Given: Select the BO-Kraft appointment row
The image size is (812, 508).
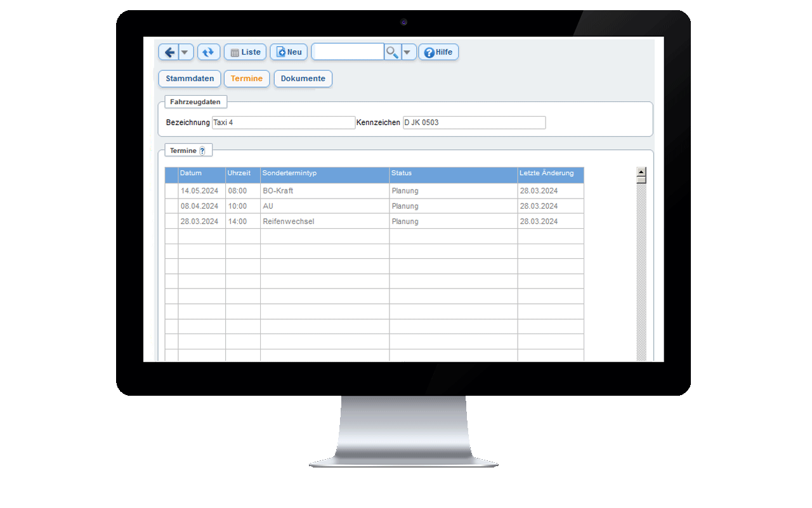Looking at the screenshot, I should (325, 191).
